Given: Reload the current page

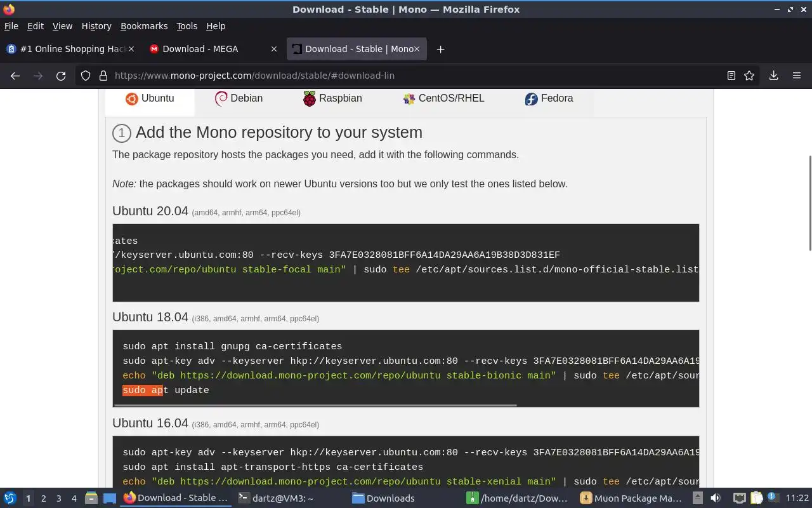Looking at the screenshot, I should tap(61, 76).
